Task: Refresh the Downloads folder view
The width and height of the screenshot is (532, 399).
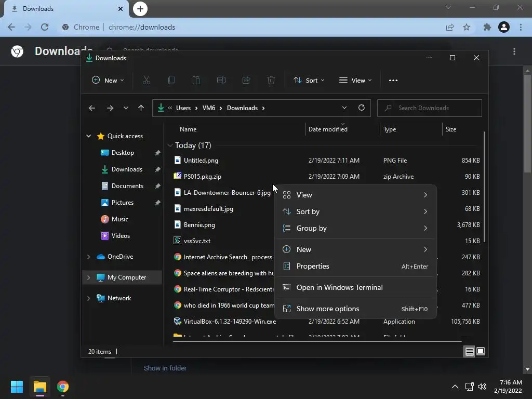Action: click(362, 108)
